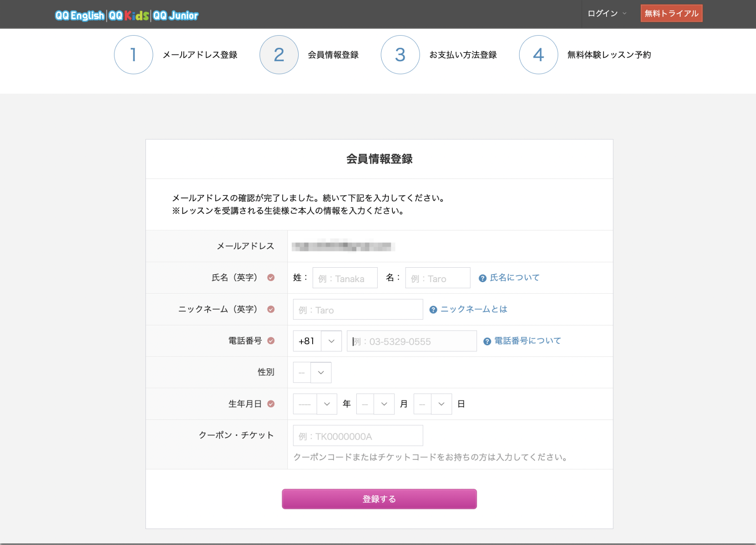
Task: Focus the ニックネーム input field
Action: (x=358, y=309)
